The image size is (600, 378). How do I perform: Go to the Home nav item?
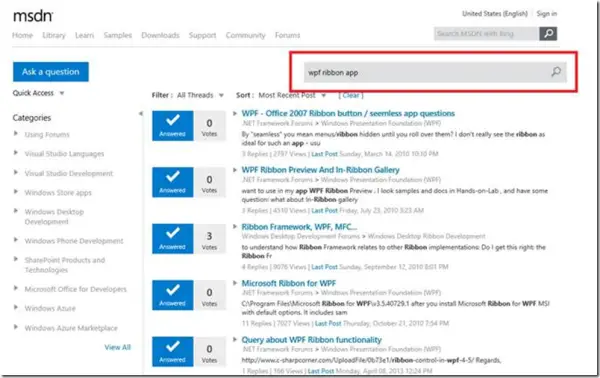22,35
